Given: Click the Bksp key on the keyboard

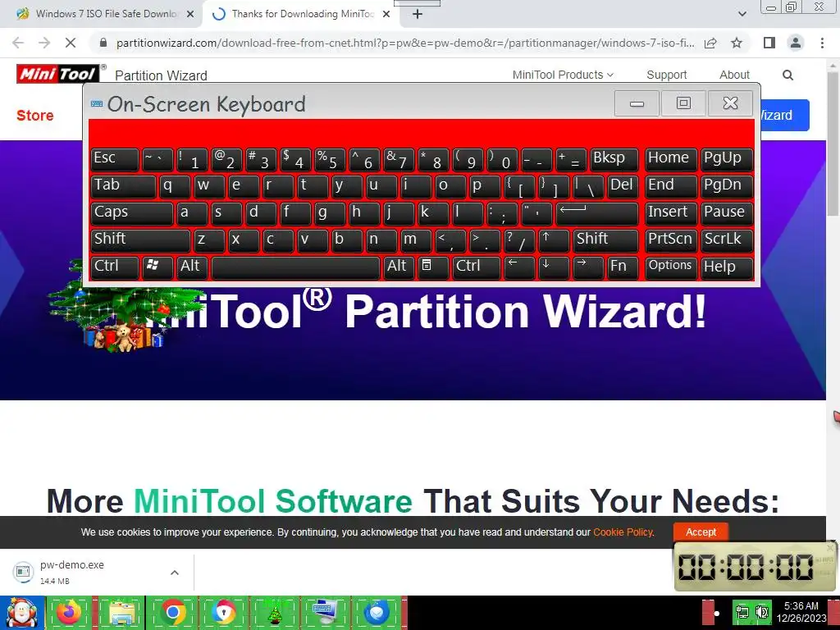Looking at the screenshot, I should point(614,159).
